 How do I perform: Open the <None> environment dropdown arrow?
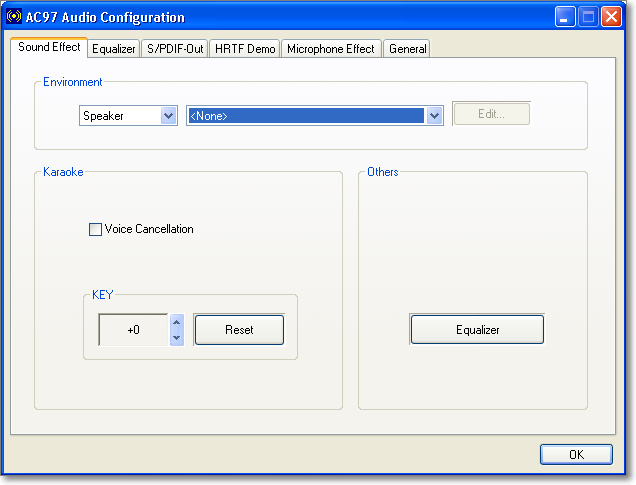[x=434, y=116]
